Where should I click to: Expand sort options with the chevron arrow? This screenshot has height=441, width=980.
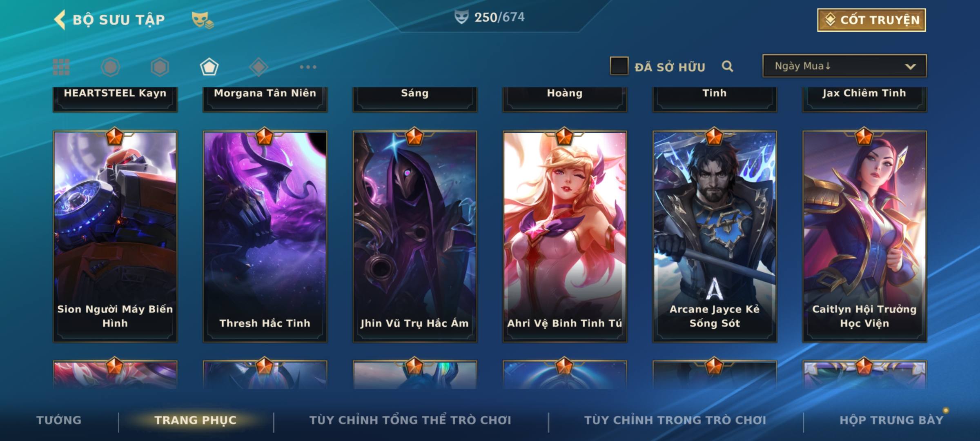pos(910,67)
